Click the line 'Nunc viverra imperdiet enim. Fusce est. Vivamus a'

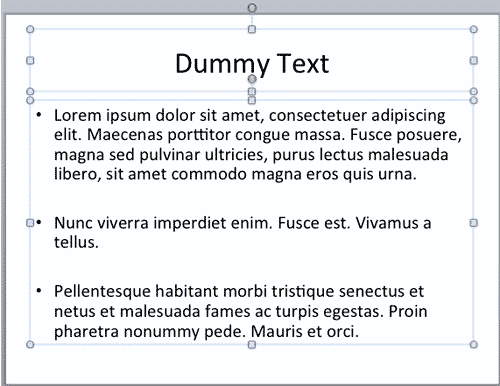243,223
